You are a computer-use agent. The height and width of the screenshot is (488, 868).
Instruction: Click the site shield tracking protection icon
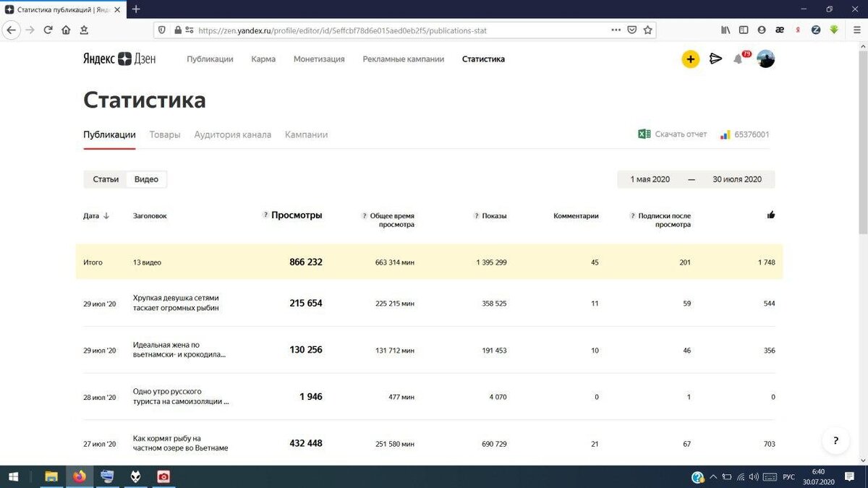(x=161, y=30)
